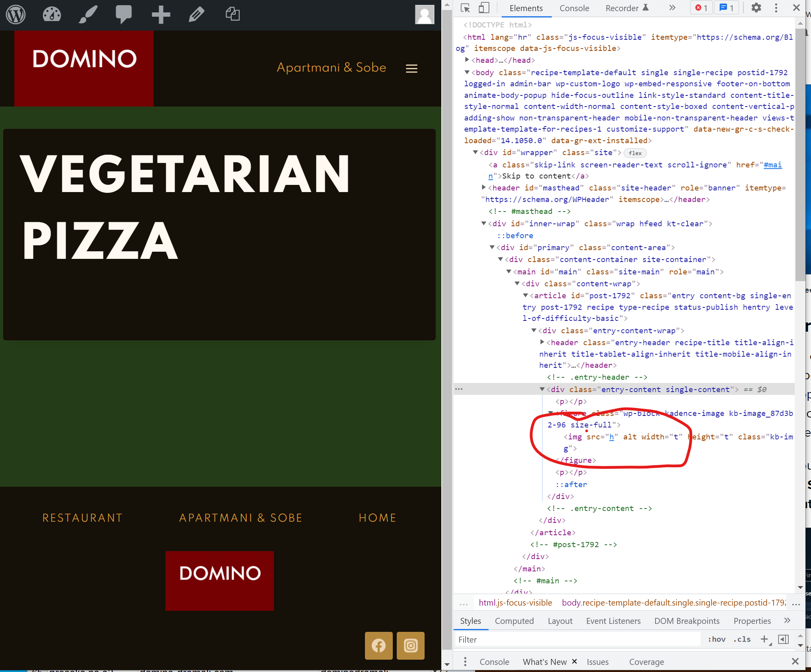811x672 pixels.
Task: Click the Apartmani & Sobe header link
Action: (x=331, y=68)
